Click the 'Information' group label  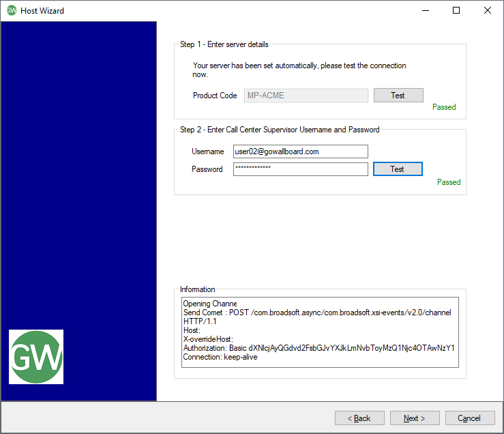click(x=197, y=289)
